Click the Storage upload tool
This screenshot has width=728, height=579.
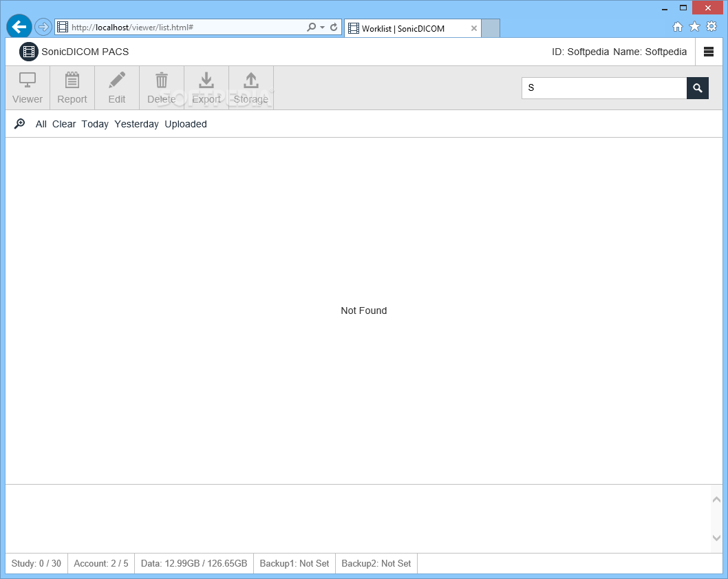pyautogui.click(x=250, y=88)
